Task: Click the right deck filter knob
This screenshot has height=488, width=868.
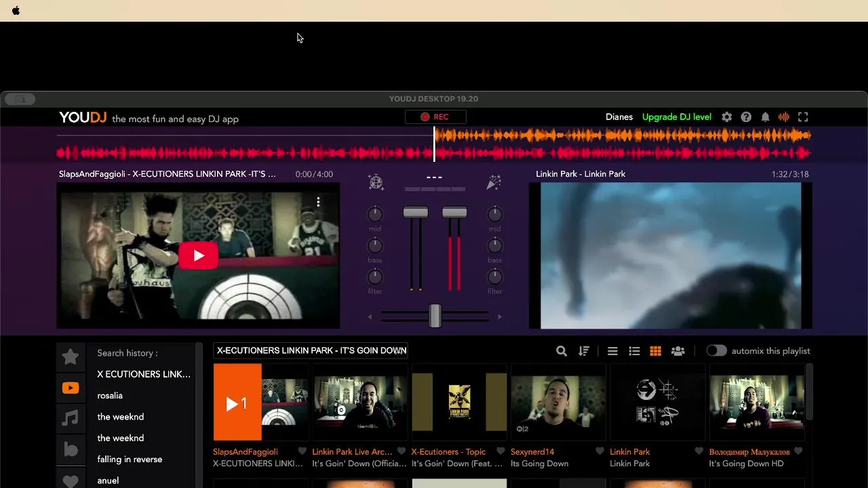Action: 495,277
